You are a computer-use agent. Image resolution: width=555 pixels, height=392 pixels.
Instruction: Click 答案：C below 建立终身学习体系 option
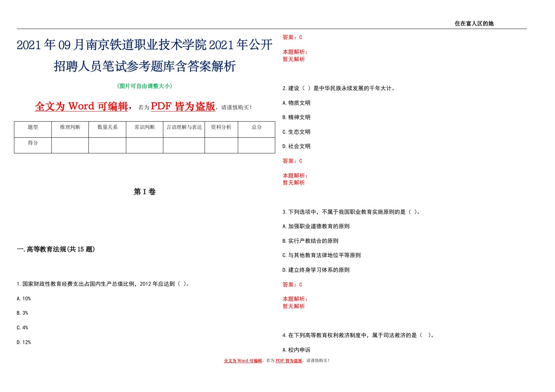(292, 284)
